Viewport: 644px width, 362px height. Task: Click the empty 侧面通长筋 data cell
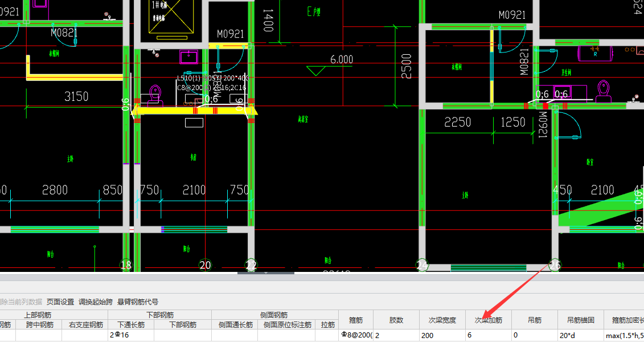[x=235, y=335]
